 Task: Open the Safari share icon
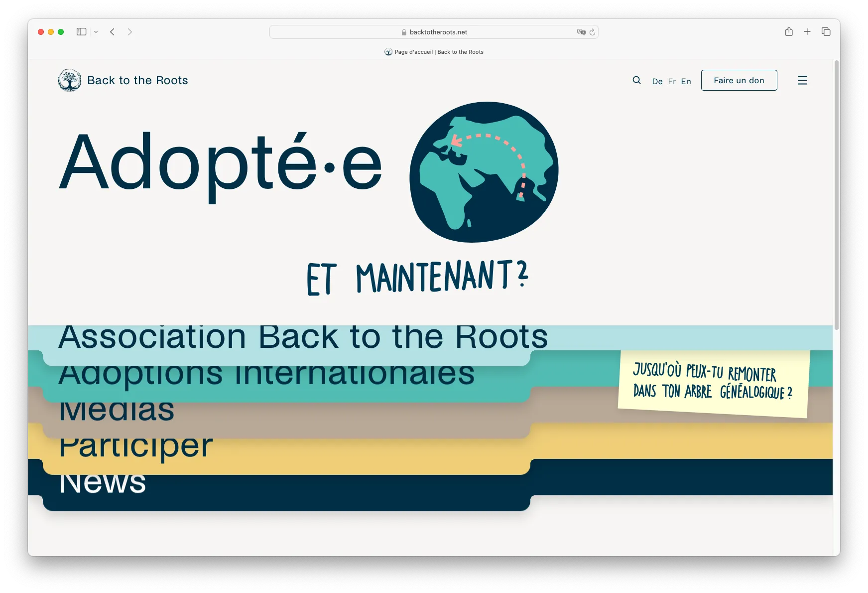click(x=789, y=31)
